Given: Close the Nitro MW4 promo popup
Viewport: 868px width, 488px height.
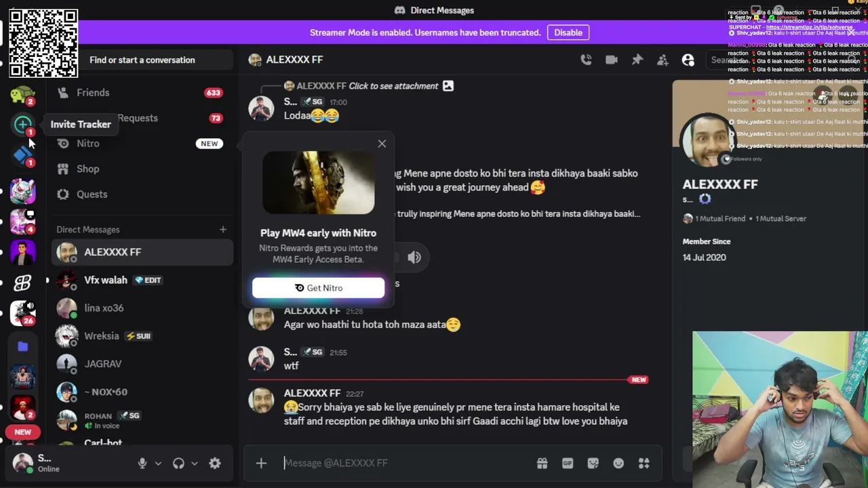Looking at the screenshot, I should point(382,144).
